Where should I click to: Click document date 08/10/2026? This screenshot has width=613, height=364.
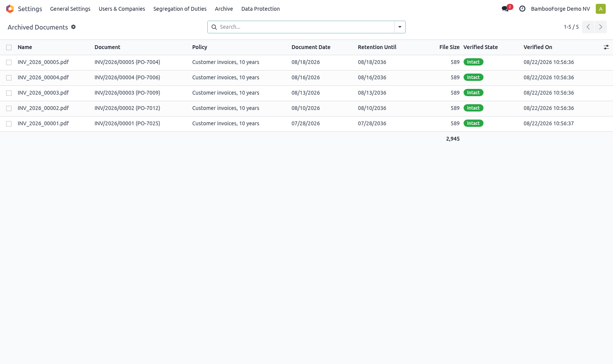pyautogui.click(x=306, y=108)
